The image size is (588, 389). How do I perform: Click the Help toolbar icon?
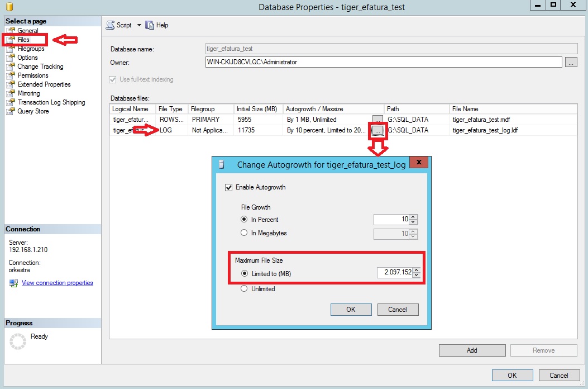coord(150,25)
